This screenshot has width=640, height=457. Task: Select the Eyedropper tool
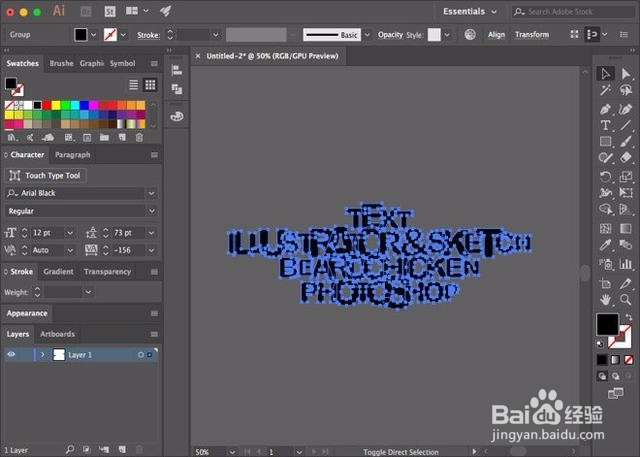(606, 245)
